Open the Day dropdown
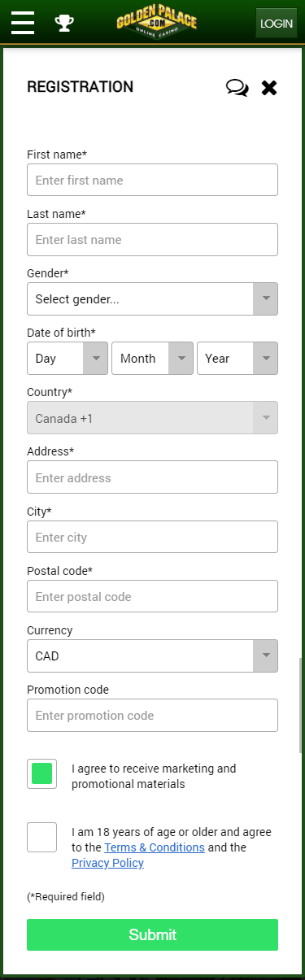Image resolution: width=305 pixels, height=980 pixels. point(68,358)
